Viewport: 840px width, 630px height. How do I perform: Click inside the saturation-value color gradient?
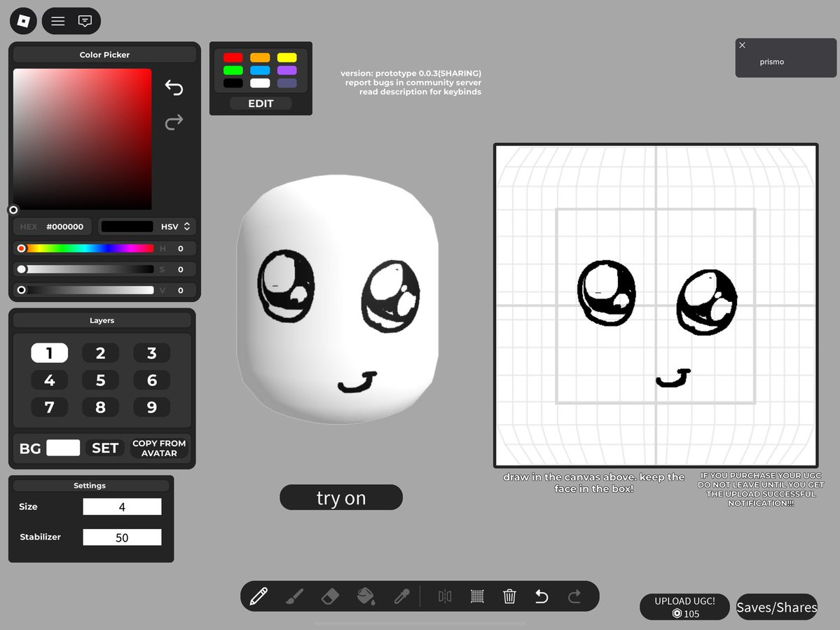coord(83,139)
